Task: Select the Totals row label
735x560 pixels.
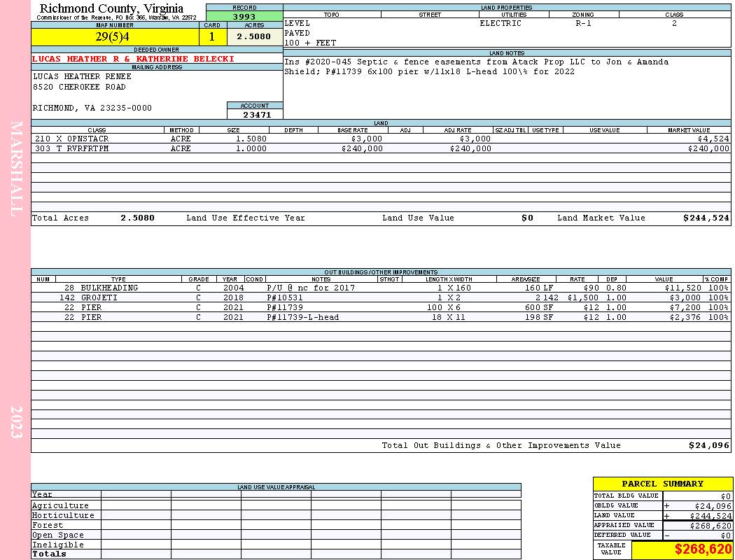Action: (x=49, y=554)
